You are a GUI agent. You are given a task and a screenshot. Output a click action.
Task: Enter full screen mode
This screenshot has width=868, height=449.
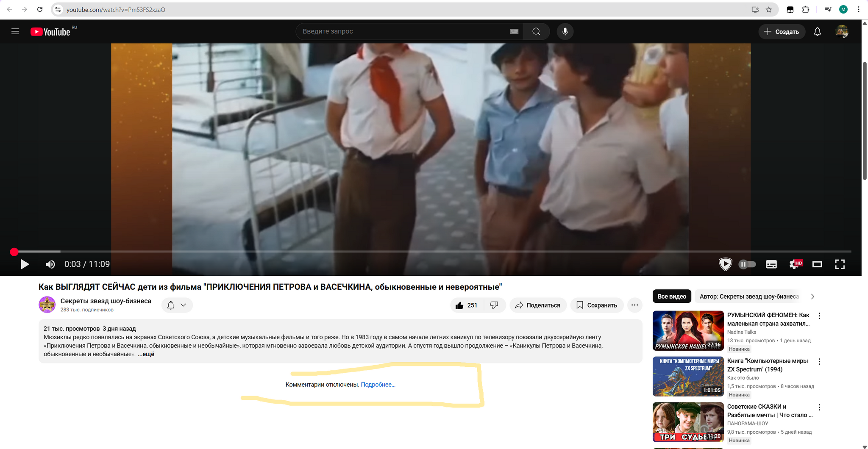coord(840,264)
